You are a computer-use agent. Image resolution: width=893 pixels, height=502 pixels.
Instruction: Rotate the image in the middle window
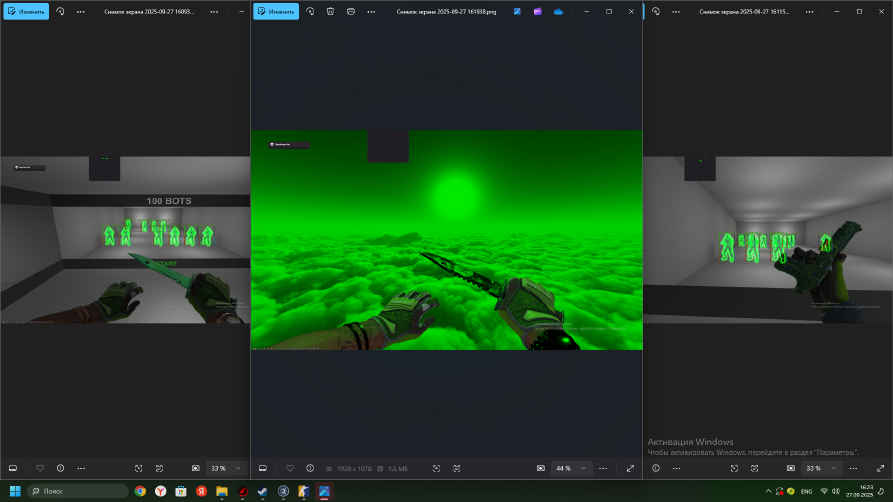click(310, 11)
